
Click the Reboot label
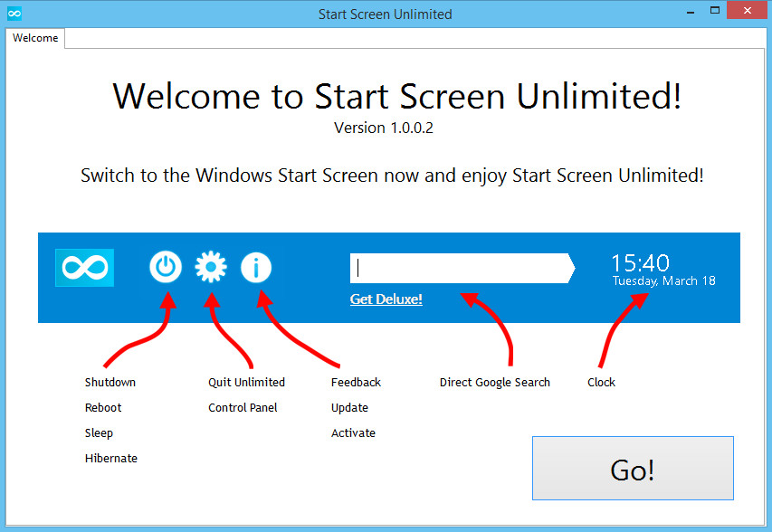103,407
